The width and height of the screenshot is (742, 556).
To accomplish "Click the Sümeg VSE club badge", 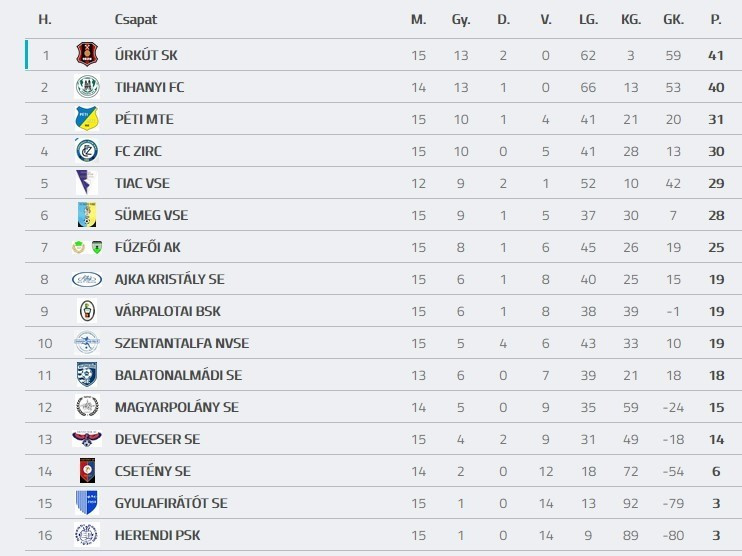I will point(87,215).
